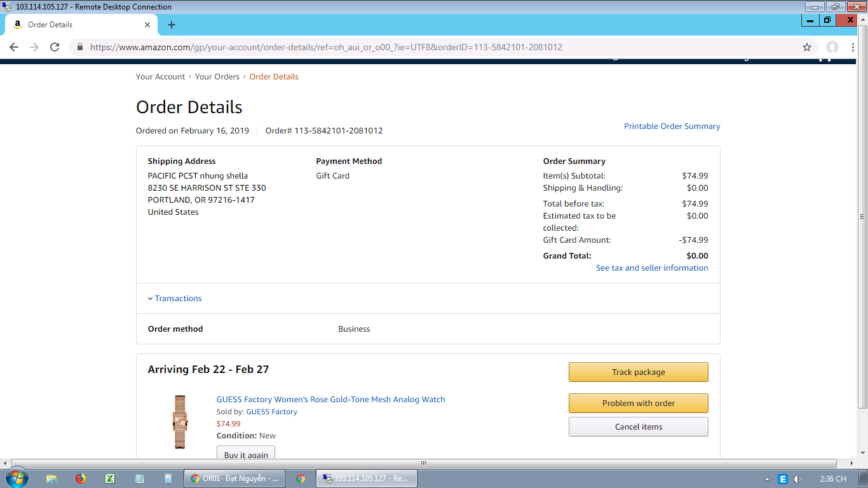Image resolution: width=868 pixels, height=488 pixels.
Task: Click the GUESS watch product thumbnail
Action: [180, 421]
